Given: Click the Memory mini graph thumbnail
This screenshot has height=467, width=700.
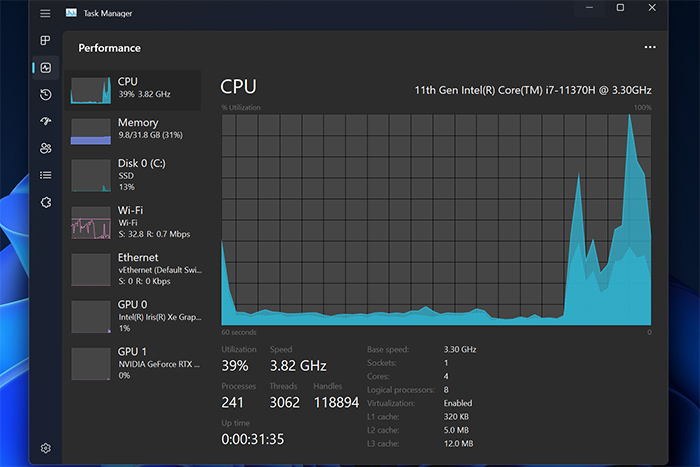Looking at the screenshot, I should [91, 131].
